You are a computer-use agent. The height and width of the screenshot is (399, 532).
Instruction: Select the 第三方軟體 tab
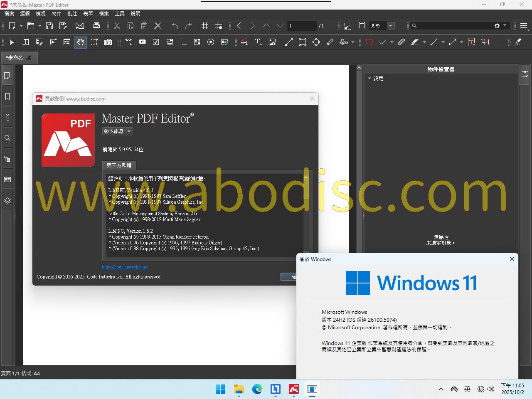[x=119, y=165]
